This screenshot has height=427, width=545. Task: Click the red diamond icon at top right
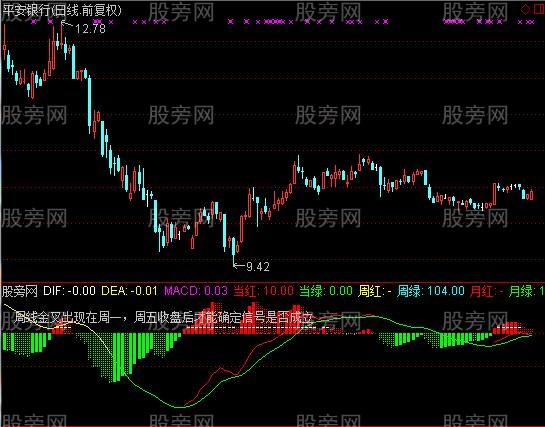[525, 9]
